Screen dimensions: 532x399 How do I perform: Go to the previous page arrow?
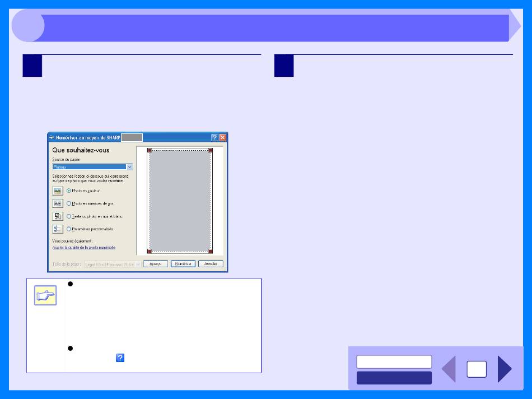point(449,369)
